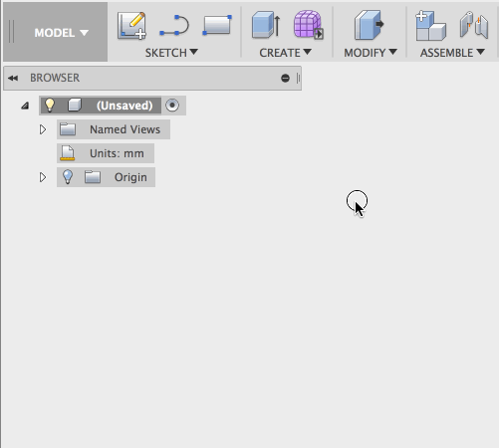Open the ASSEMBLE dropdown menu

pos(452,53)
